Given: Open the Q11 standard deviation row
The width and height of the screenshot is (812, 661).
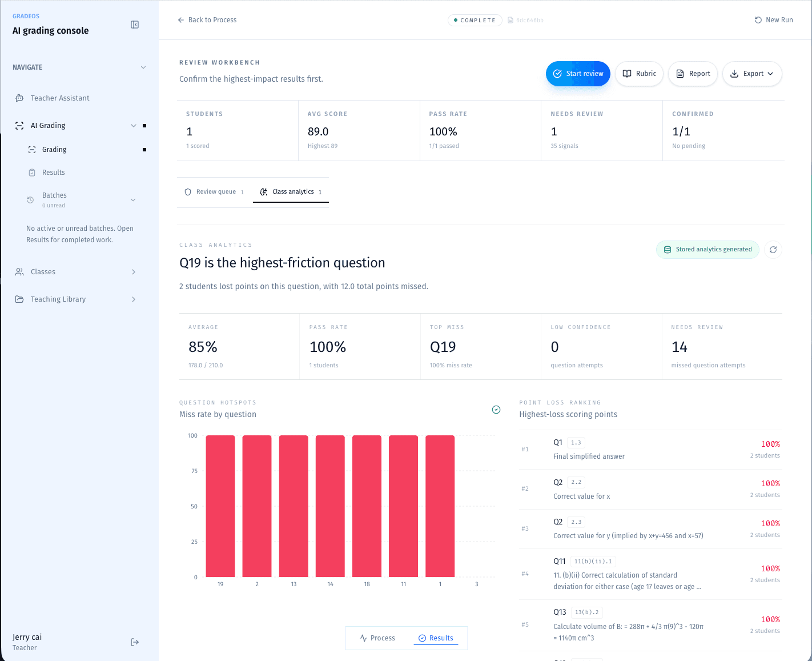Looking at the screenshot, I should point(650,574).
